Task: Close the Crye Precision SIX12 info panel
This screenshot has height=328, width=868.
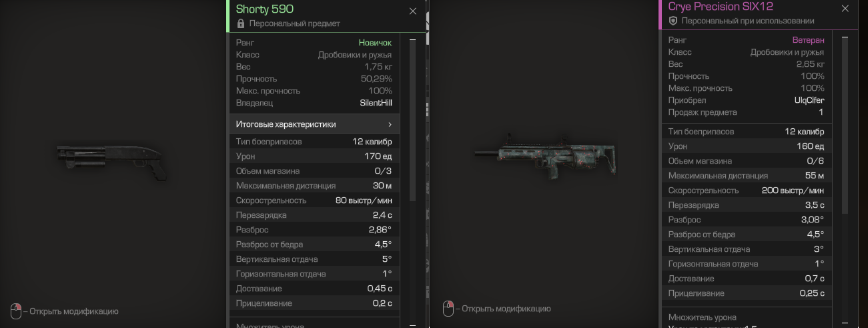Action: 845,8
